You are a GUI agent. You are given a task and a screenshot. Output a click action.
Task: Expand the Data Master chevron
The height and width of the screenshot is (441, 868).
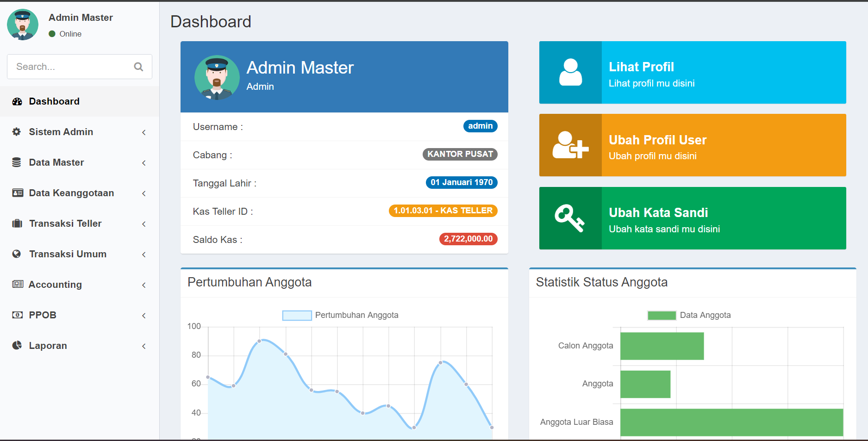point(144,163)
